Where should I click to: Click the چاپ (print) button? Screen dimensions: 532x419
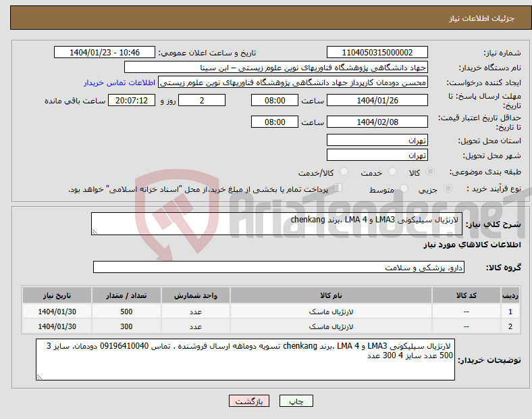[x=296, y=401]
